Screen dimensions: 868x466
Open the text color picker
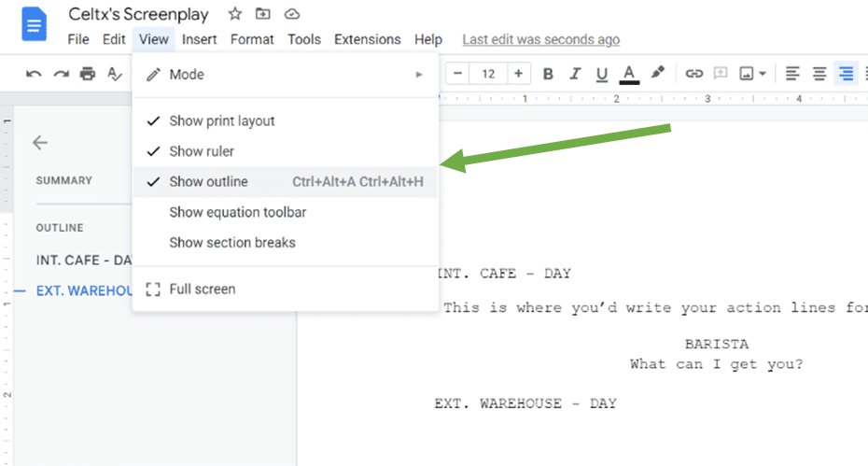(629, 74)
